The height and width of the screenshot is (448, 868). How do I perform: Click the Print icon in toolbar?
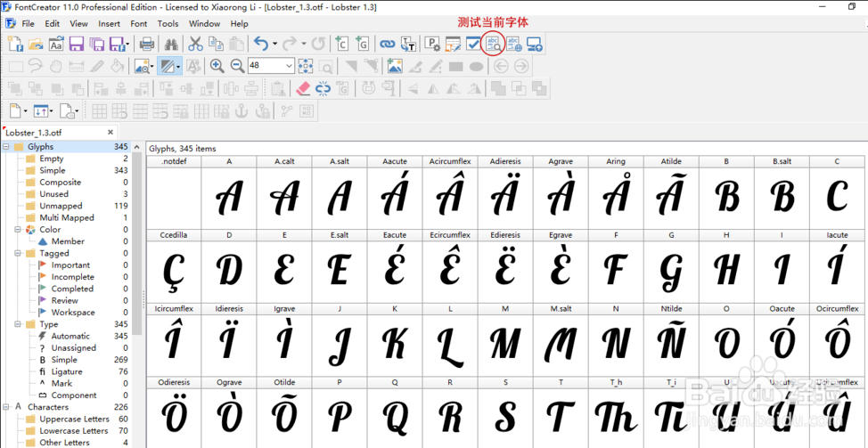point(147,44)
